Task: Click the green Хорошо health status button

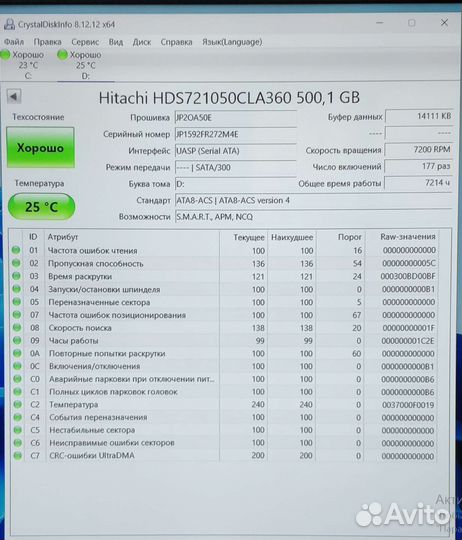Action: [40, 147]
